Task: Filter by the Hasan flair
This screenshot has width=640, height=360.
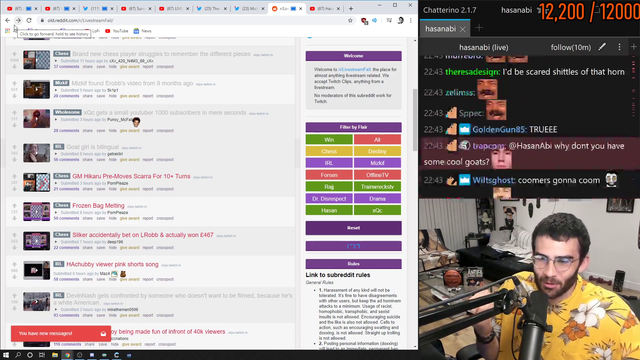Action: click(329, 211)
